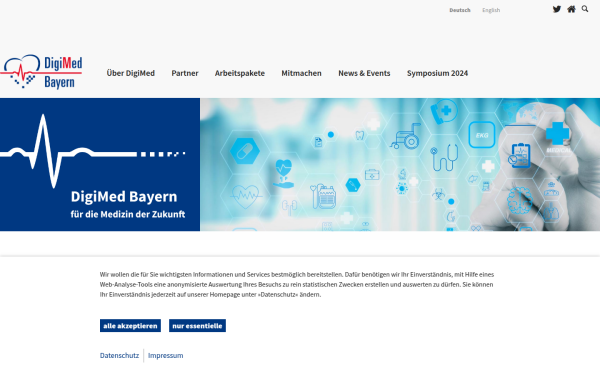Click the 'für die Medizin der Zukunft' subtitle
The height and width of the screenshot is (375, 600).
[x=128, y=214]
